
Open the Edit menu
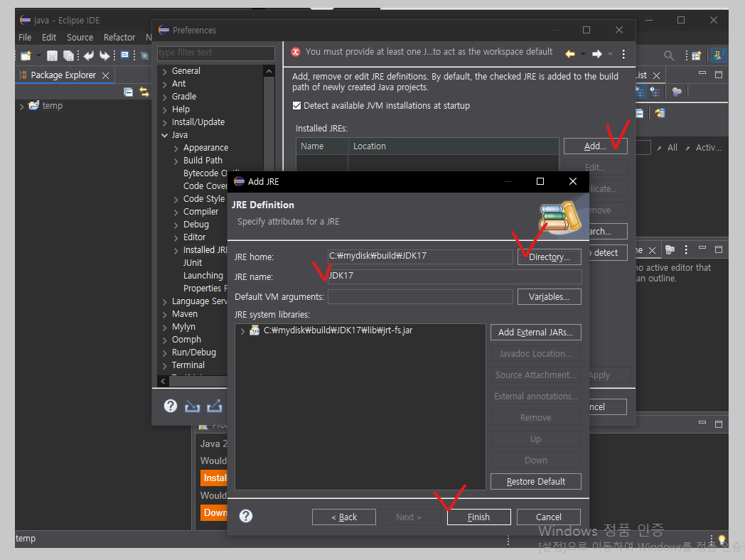click(49, 37)
